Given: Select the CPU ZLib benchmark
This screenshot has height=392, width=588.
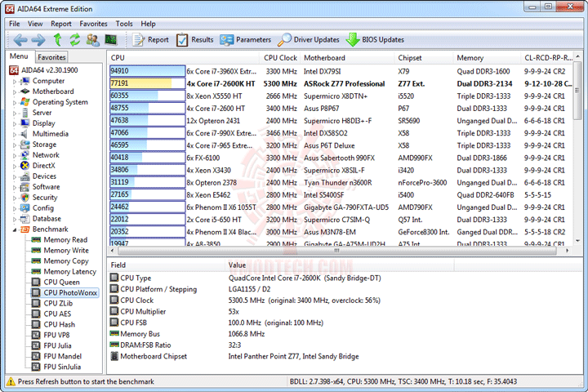Looking at the screenshot, I should (x=52, y=303).
